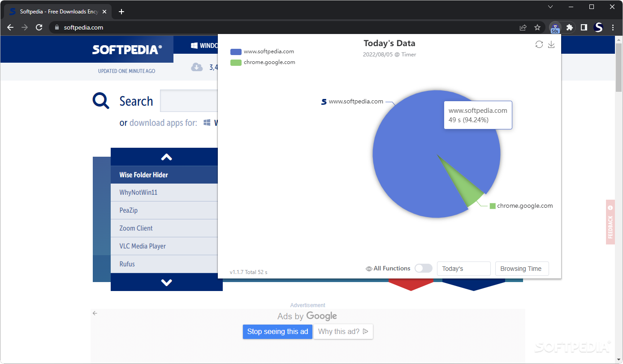Open Chrome's three-dot menu
The height and width of the screenshot is (364, 623).
pyautogui.click(x=613, y=27)
